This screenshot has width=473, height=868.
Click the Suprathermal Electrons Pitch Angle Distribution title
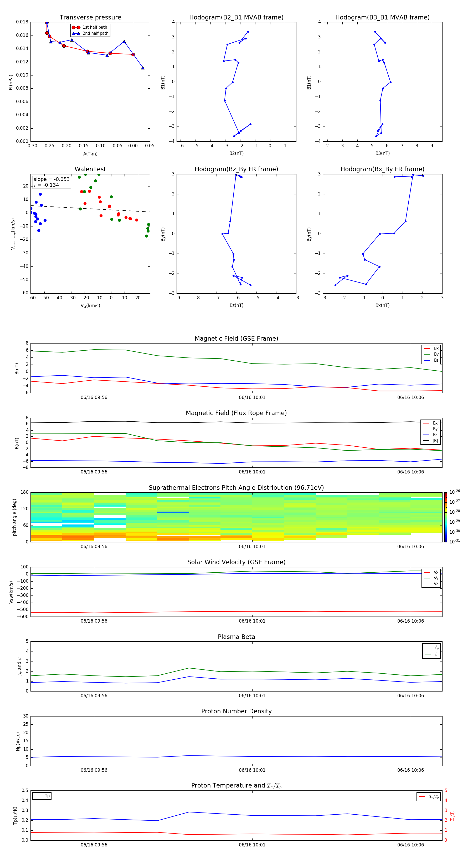click(236, 488)
